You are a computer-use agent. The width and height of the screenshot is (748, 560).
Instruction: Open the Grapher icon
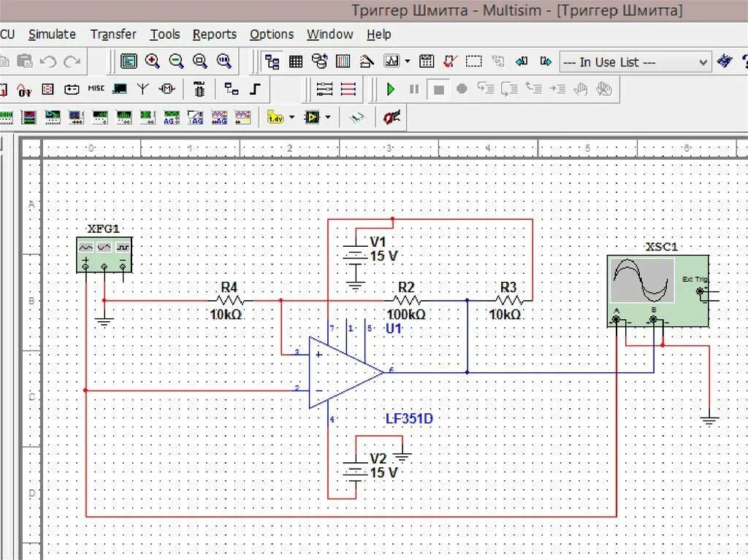pos(392,61)
